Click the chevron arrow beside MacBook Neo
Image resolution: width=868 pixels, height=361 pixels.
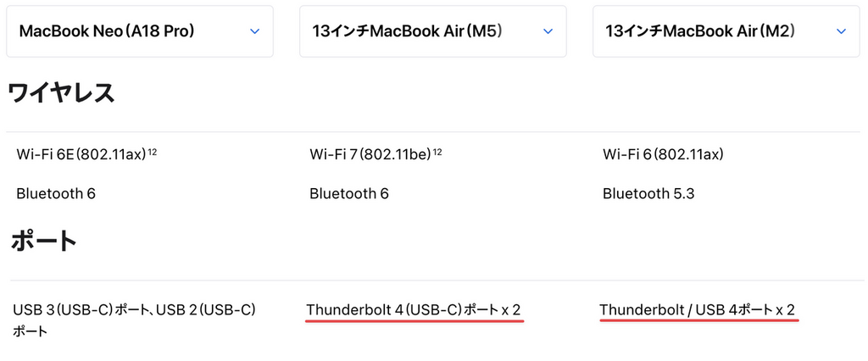click(x=254, y=31)
